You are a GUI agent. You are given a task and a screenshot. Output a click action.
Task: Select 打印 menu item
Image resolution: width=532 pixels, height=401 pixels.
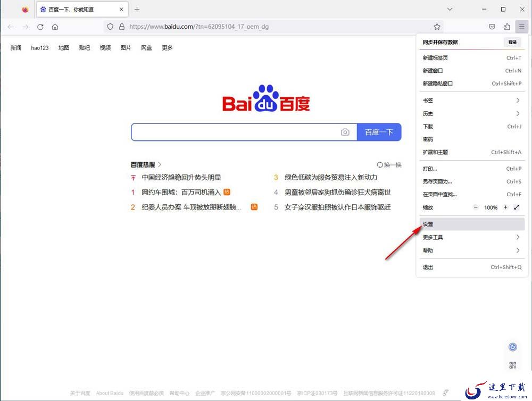(x=472, y=169)
